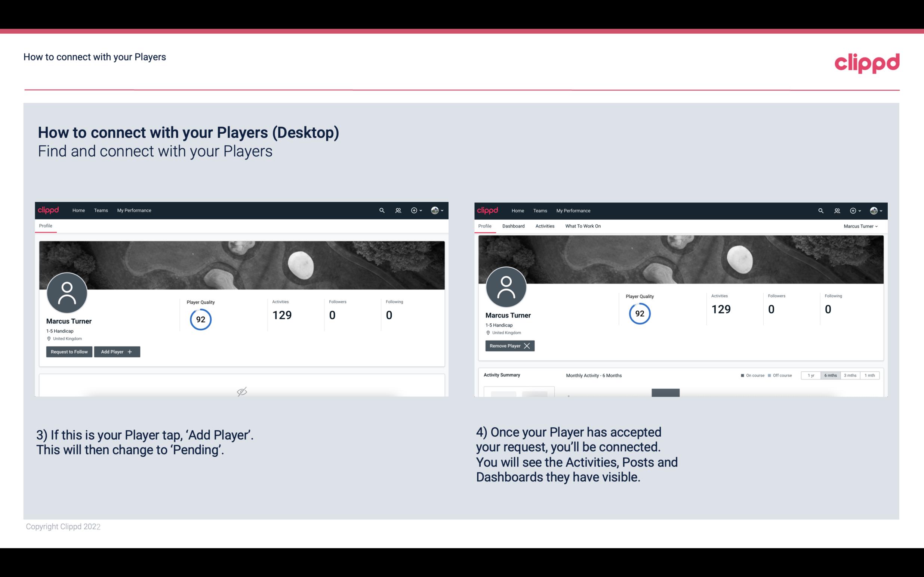Click the search icon in the navbar
924x577 pixels.
[x=381, y=210]
